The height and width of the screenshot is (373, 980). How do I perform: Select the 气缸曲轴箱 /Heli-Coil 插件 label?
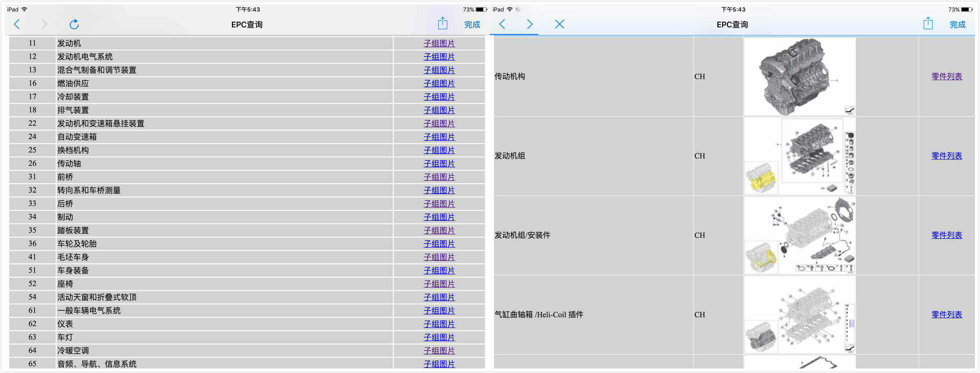[539, 315]
